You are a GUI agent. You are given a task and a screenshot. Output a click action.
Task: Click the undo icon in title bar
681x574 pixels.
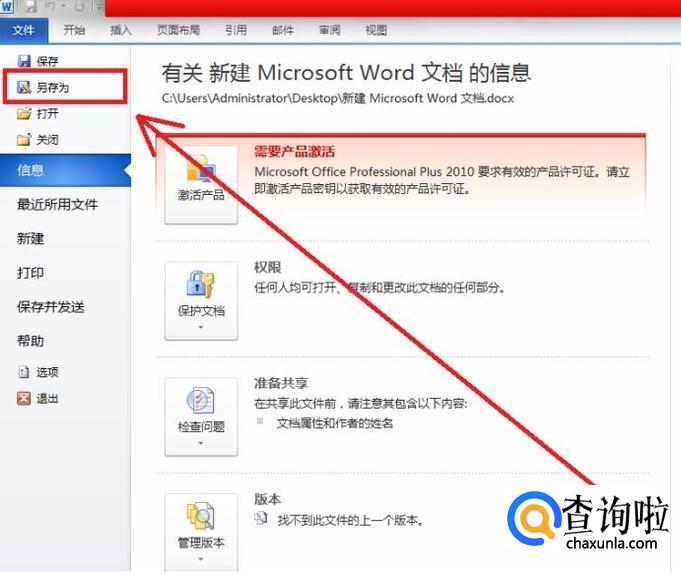pyautogui.click(x=52, y=6)
